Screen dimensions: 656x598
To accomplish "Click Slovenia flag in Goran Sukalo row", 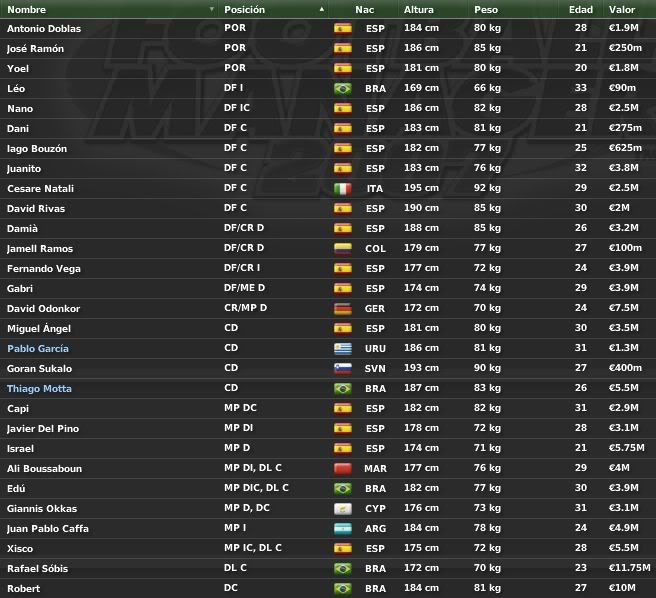I will click(343, 368).
